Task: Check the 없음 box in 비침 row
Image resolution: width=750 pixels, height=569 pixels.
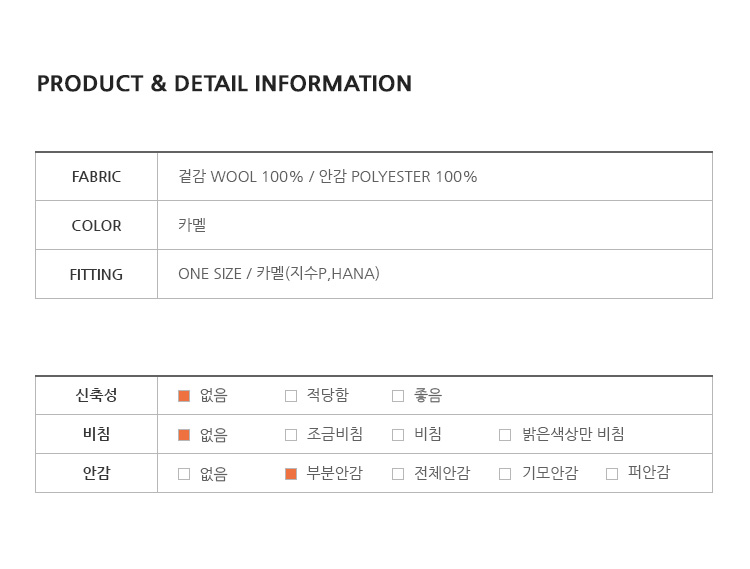Action: pos(184,435)
